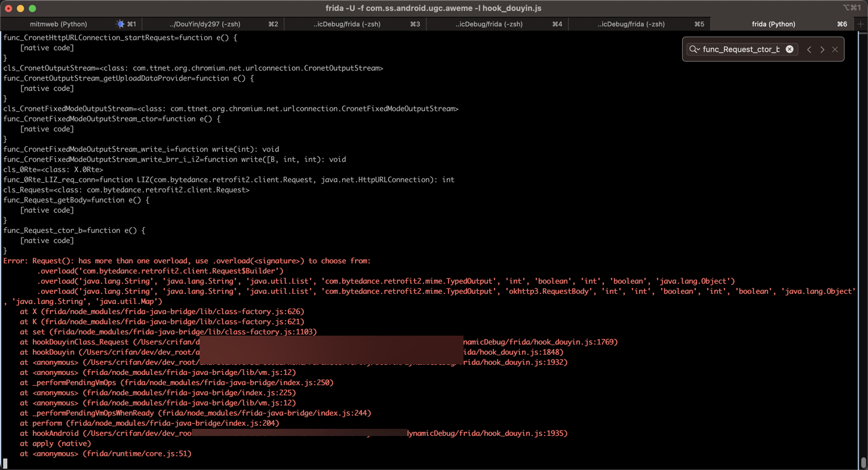Image resolution: width=868 pixels, height=470 pixels.
Task: Click the window title in title bar
Action: pos(433,8)
